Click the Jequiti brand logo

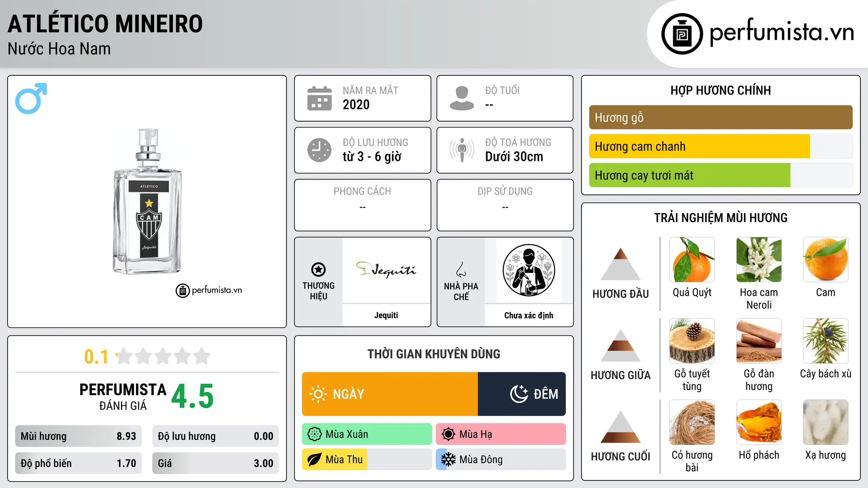[386, 269]
